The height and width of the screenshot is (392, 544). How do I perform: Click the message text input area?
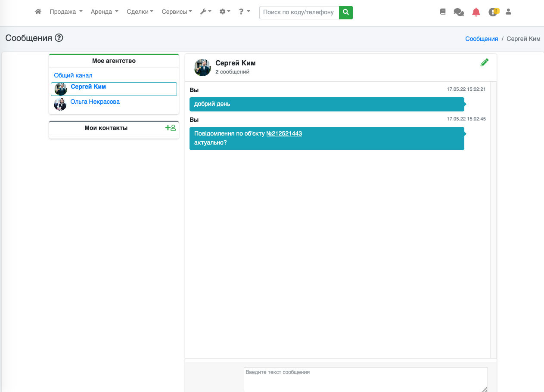pyautogui.click(x=365, y=379)
